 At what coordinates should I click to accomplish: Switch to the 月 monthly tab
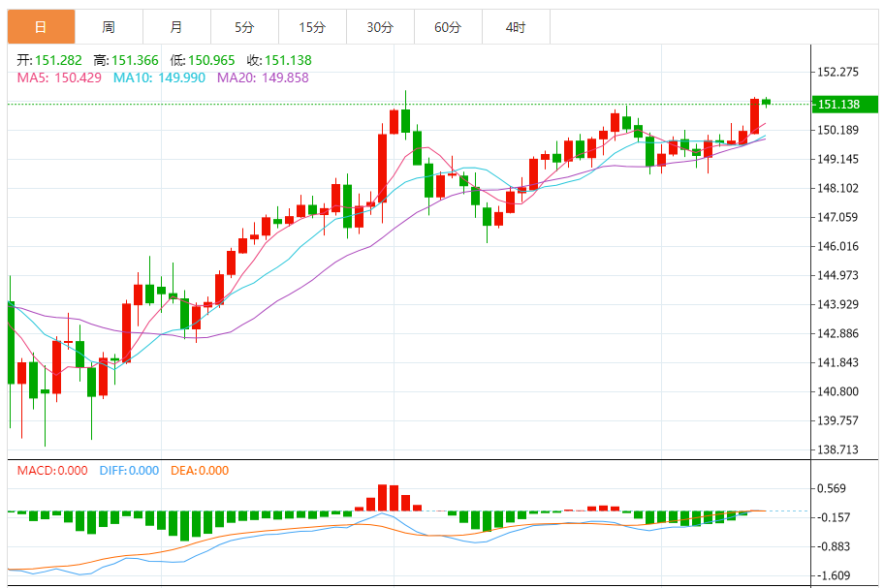point(176,27)
